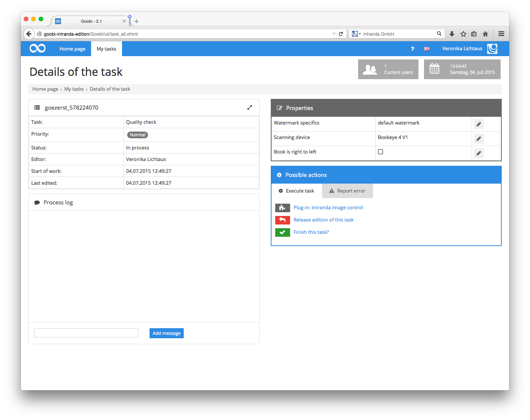Image resolution: width=530 pixels, height=420 pixels.
Task: Close the Goobi - 2.1 tab
Action: (124, 22)
